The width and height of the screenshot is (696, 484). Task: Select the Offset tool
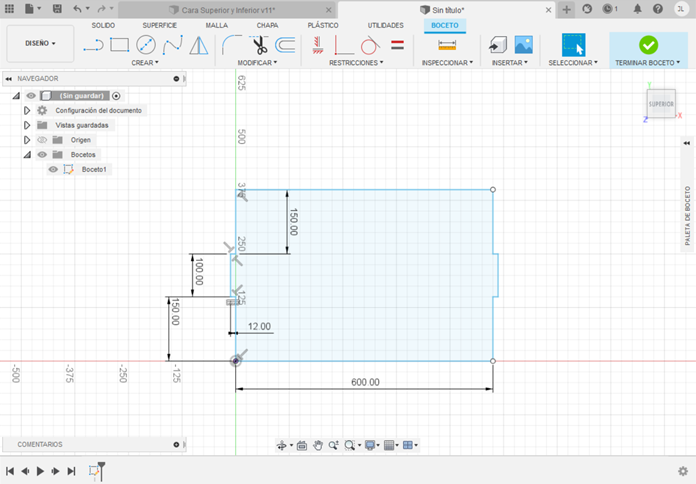point(285,45)
